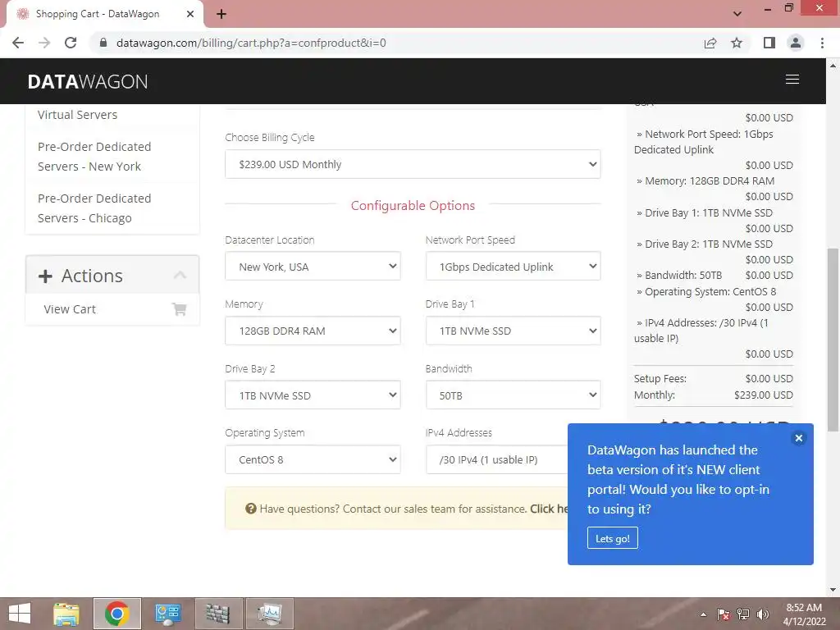Click the 'Configurable Options' heading
Viewport: 840px width, 630px height.
413,205
